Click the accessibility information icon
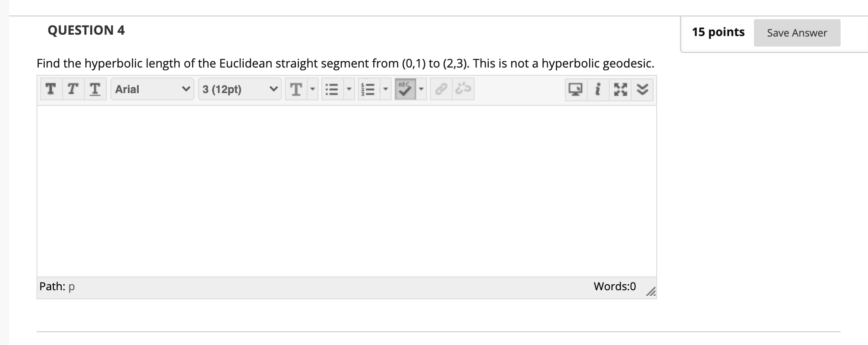The height and width of the screenshot is (345, 868). pyautogui.click(x=598, y=89)
